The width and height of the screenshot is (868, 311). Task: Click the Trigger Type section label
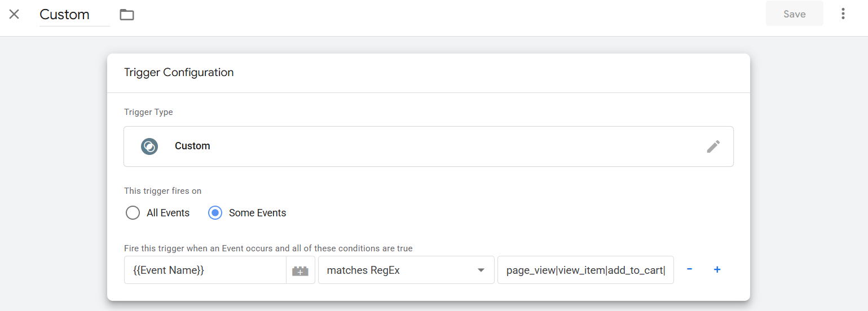148,112
